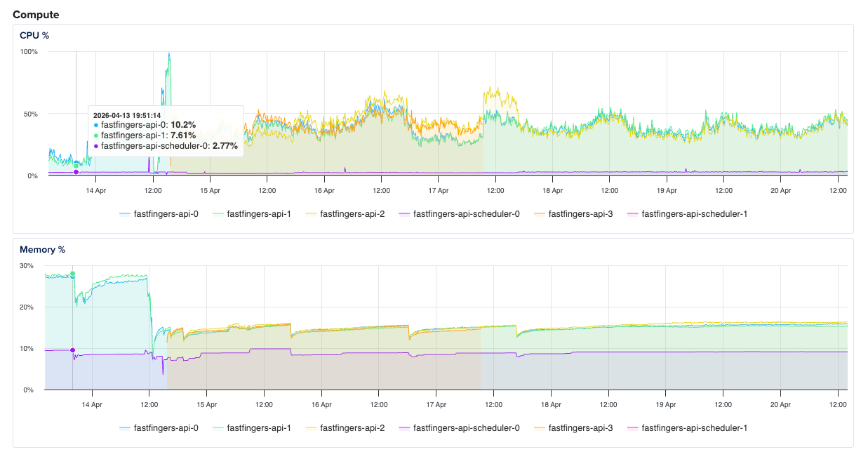Click the green hover marker on Memory chart
Screen dimensions: 868x452
[x=72, y=274]
